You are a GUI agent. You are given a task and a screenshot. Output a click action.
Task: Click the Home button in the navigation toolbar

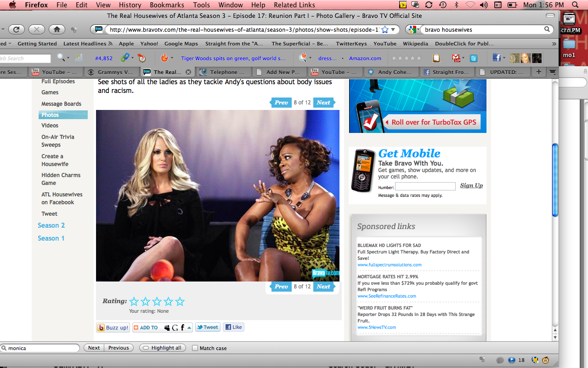57,29
